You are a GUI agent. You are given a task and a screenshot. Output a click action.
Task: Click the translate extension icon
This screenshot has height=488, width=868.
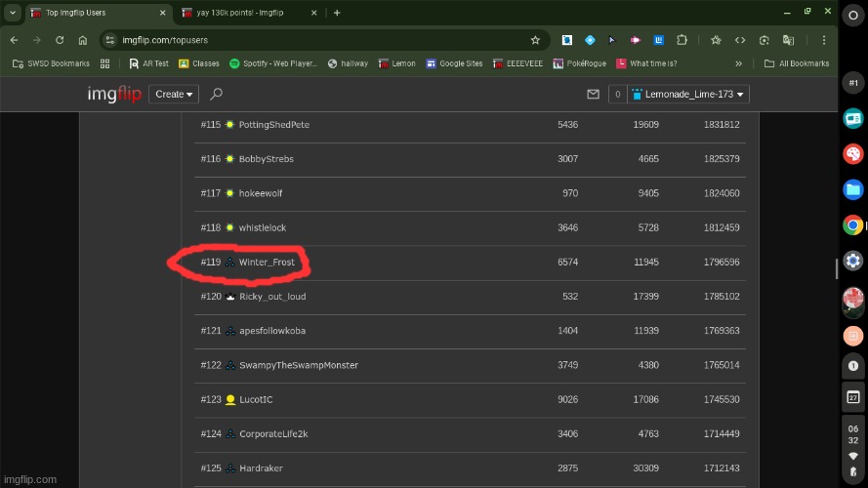(788, 40)
